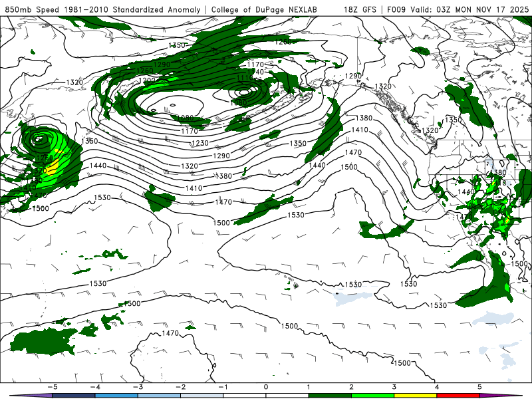
Task: Click the '1110' height contour label
Action: pos(245,78)
